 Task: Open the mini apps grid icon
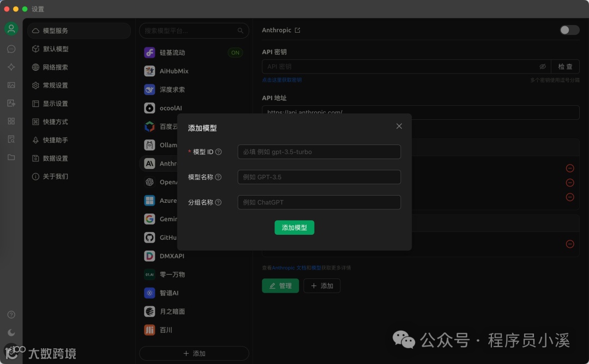coord(11,121)
